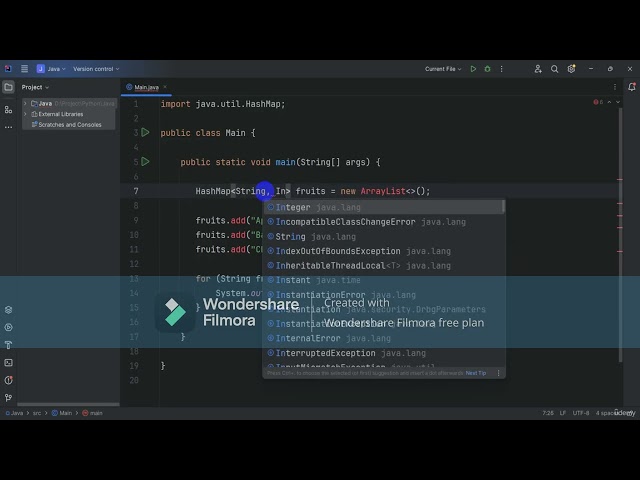Click the Main class breadcrumb
Viewport: 640px width, 480px height.
click(x=62, y=413)
